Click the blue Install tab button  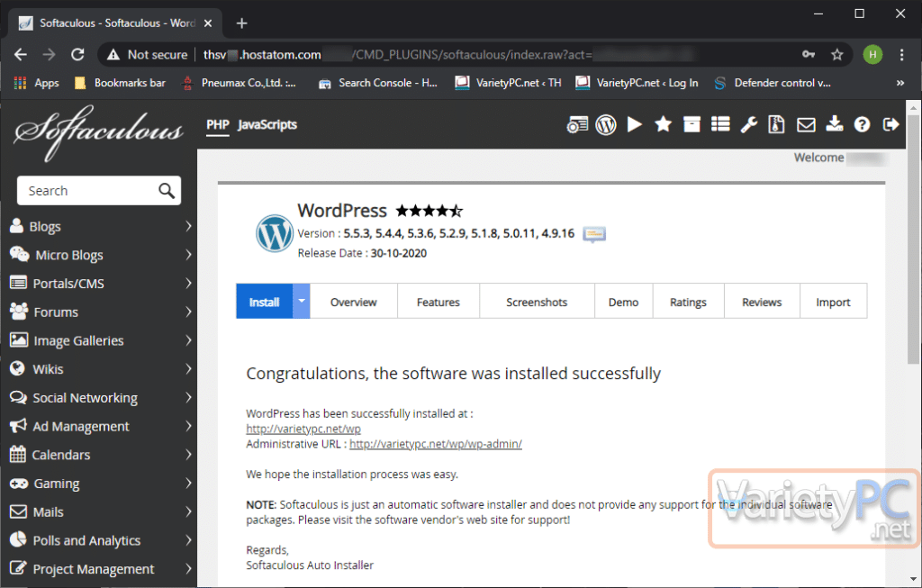(x=264, y=302)
